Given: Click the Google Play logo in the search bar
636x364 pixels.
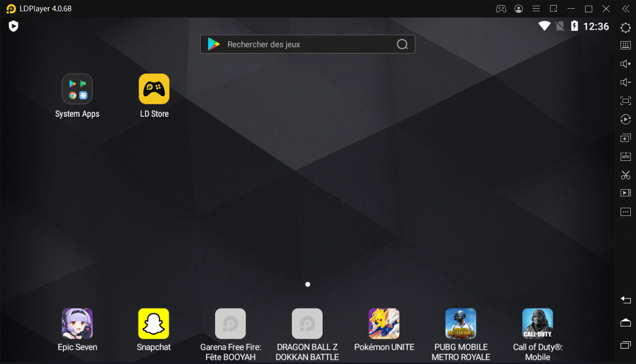Looking at the screenshot, I should (x=214, y=44).
